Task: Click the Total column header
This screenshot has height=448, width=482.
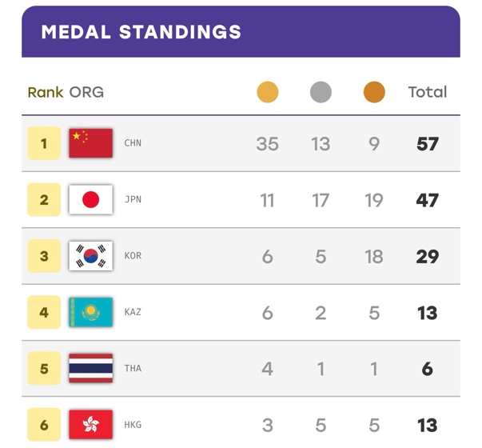Action: (428, 92)
